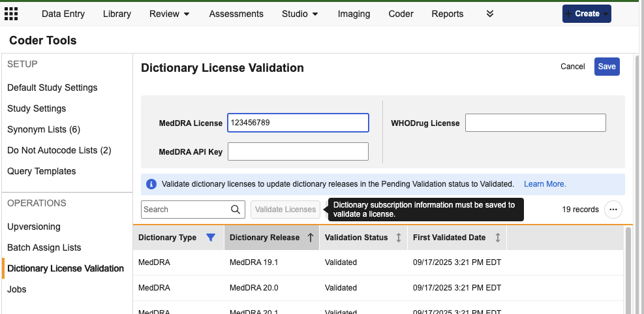The height and width of the screenshot is (314, 644).
Task: Click the Dictionary Type filter icon
Action: click(210, 238)
